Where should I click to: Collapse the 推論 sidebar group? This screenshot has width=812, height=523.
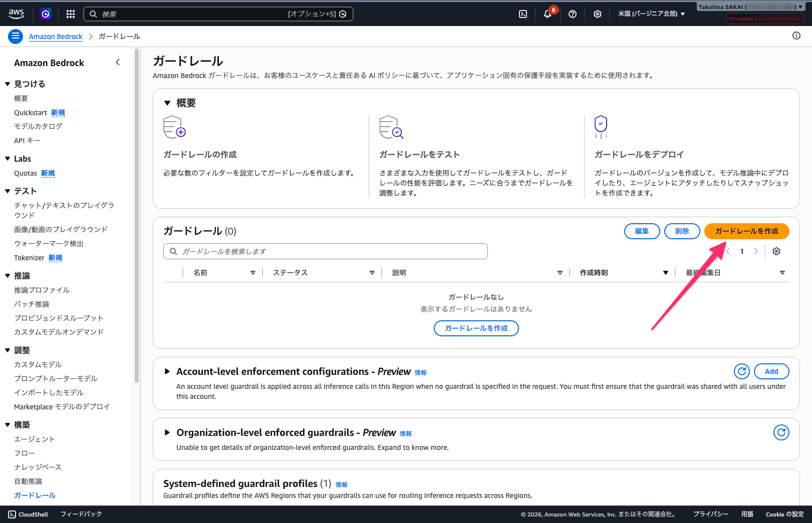pyautogui.click(x=8, y=276)
